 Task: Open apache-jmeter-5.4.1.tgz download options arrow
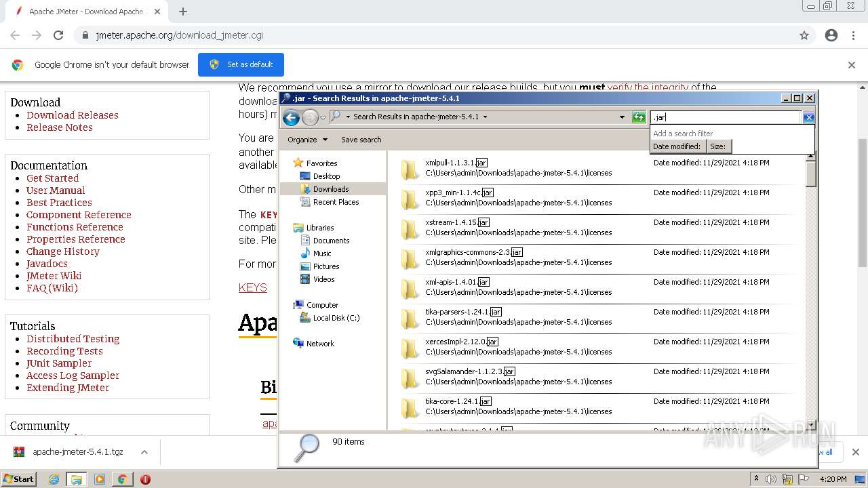(x=144, y=452)
